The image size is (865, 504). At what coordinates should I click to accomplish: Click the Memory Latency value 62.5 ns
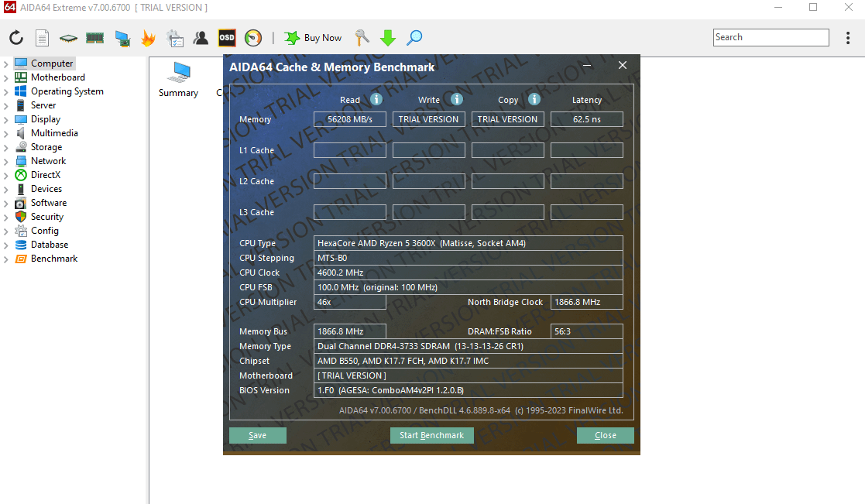coord(587,119)
